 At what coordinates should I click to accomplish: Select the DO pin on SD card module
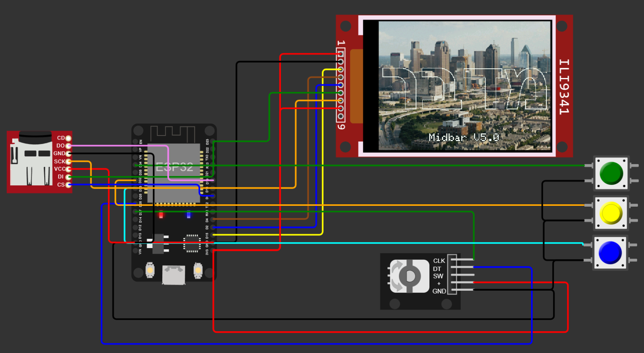click(x=68, y=146)
